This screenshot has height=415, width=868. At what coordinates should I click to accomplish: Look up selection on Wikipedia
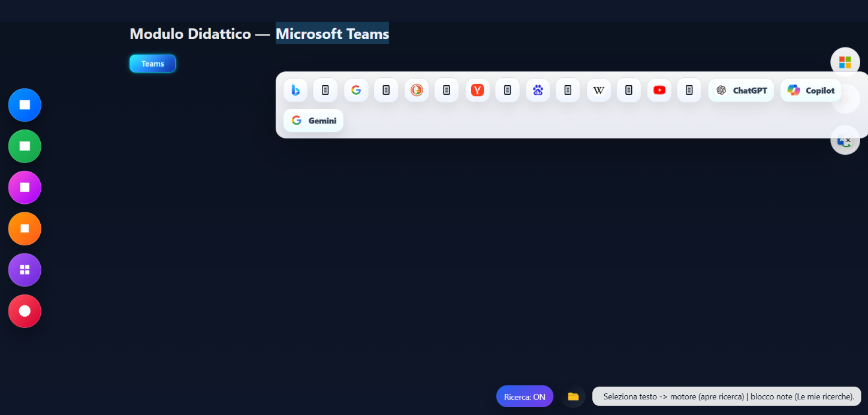click(598, 90)
